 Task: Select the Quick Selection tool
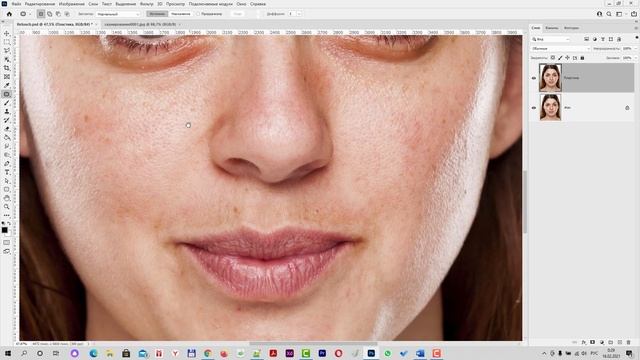tap(7, 60)
